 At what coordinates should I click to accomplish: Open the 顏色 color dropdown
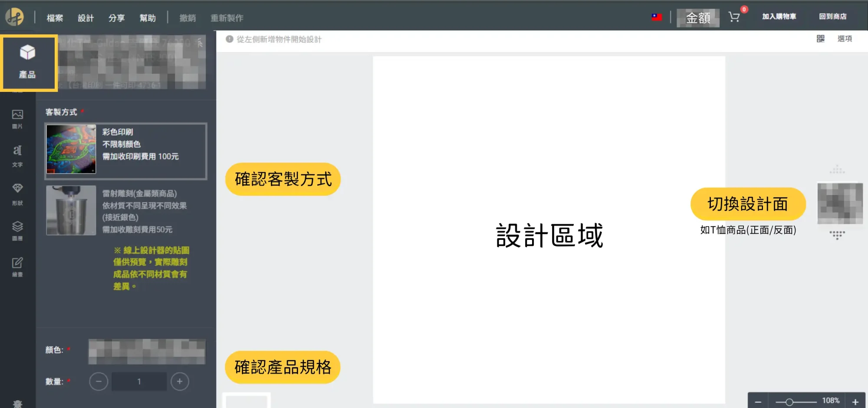147,351
